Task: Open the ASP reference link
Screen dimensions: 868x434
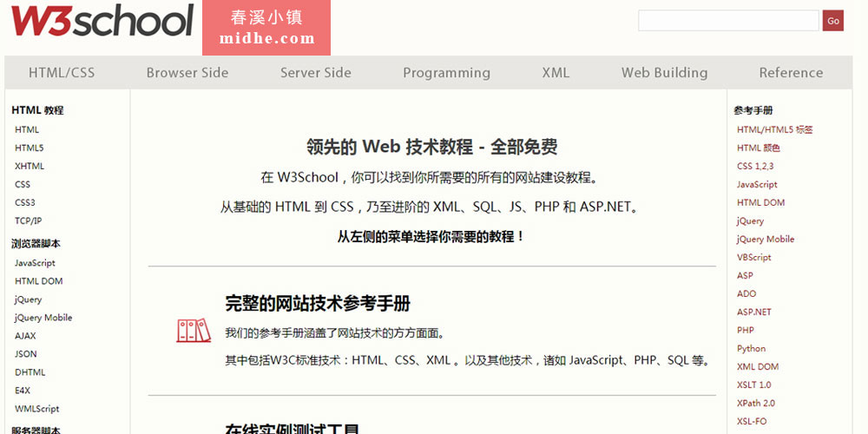Action: 745,276
